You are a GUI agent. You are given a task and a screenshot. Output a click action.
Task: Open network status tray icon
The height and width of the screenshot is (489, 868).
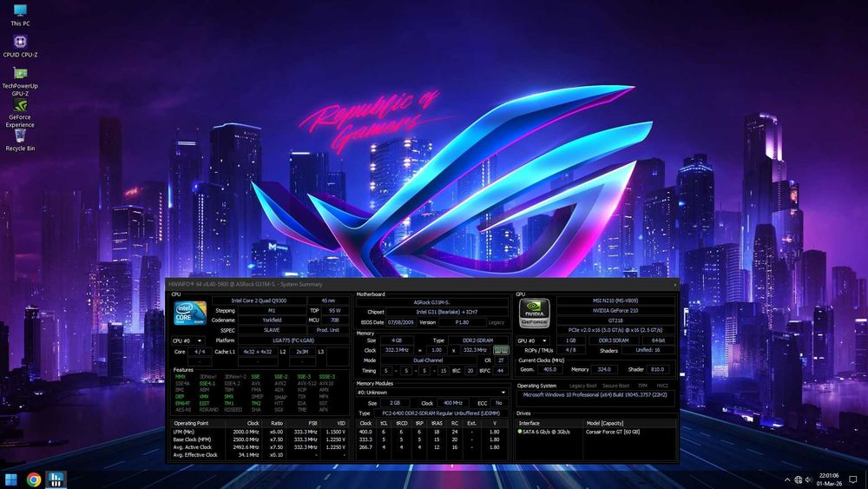click(799, 479)
